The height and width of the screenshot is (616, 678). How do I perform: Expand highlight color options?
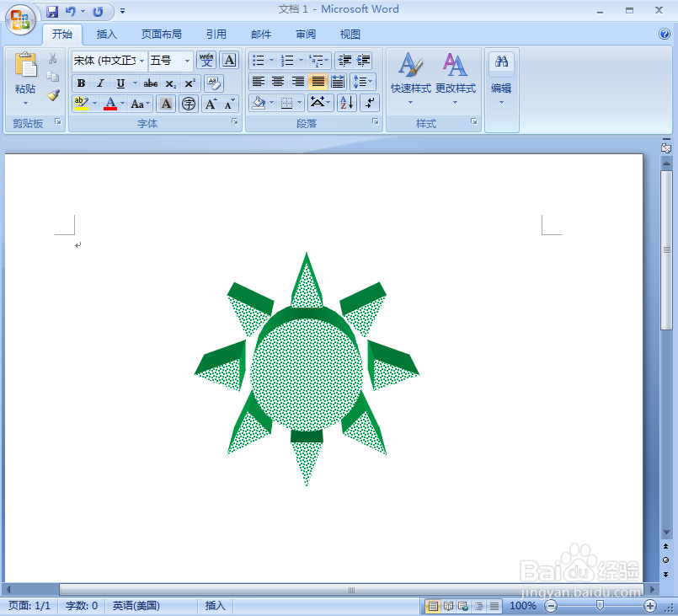click(94, 104)
